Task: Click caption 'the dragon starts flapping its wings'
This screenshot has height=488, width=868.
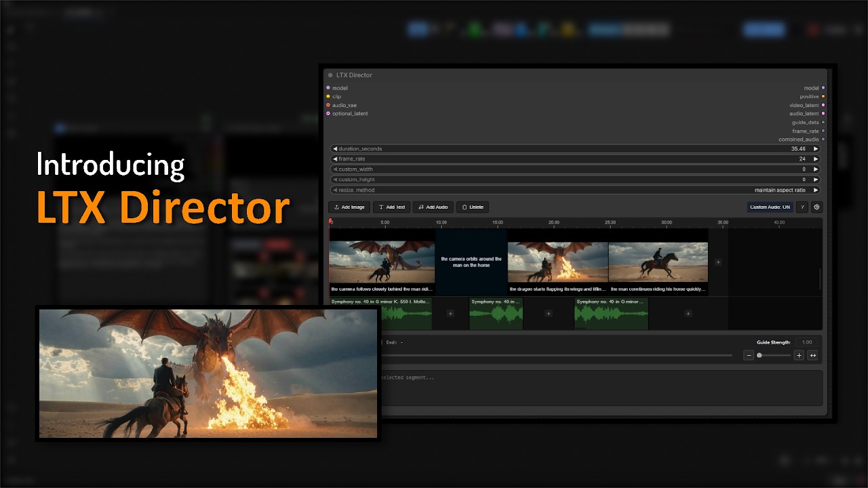Action: coord(557,289)
